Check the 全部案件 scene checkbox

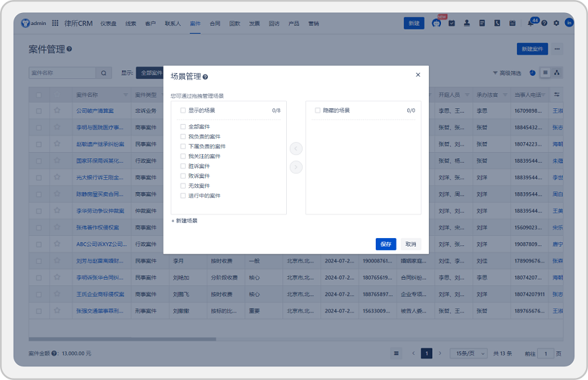click(x=183, y=126)
